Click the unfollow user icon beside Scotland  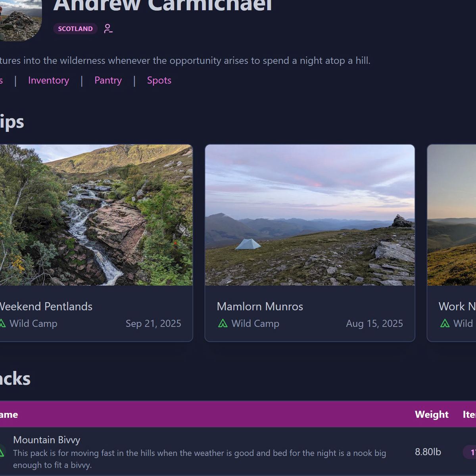[108, 29]
